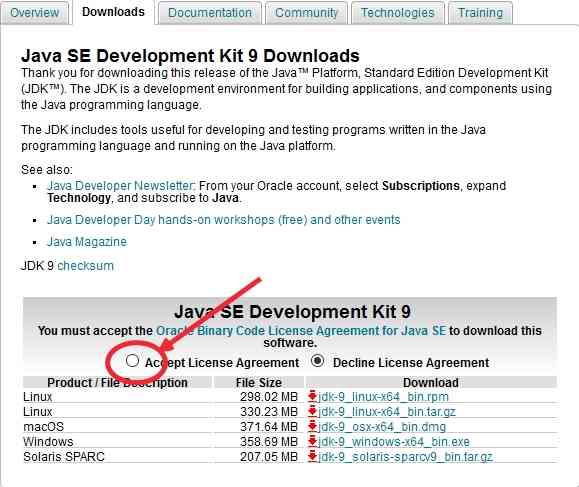Screen dimensions: 579x487
Task: Click the File Size column header
Action: [259, 383]
